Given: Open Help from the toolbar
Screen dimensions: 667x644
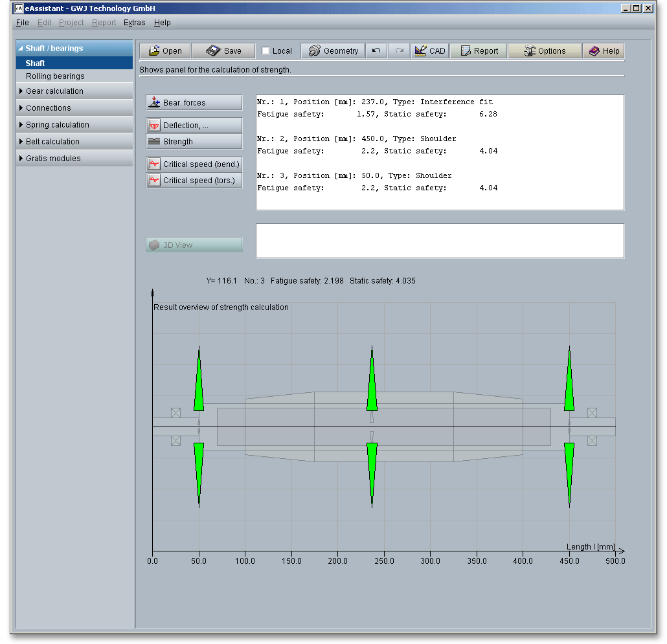Looking at the screenshot, I should click(604, 51).
